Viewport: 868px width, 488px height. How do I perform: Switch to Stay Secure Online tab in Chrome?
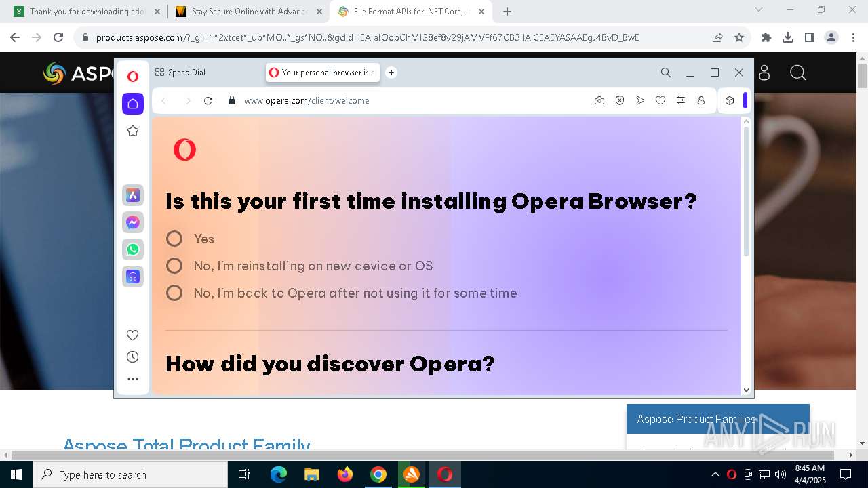click(x=248, y=12)
